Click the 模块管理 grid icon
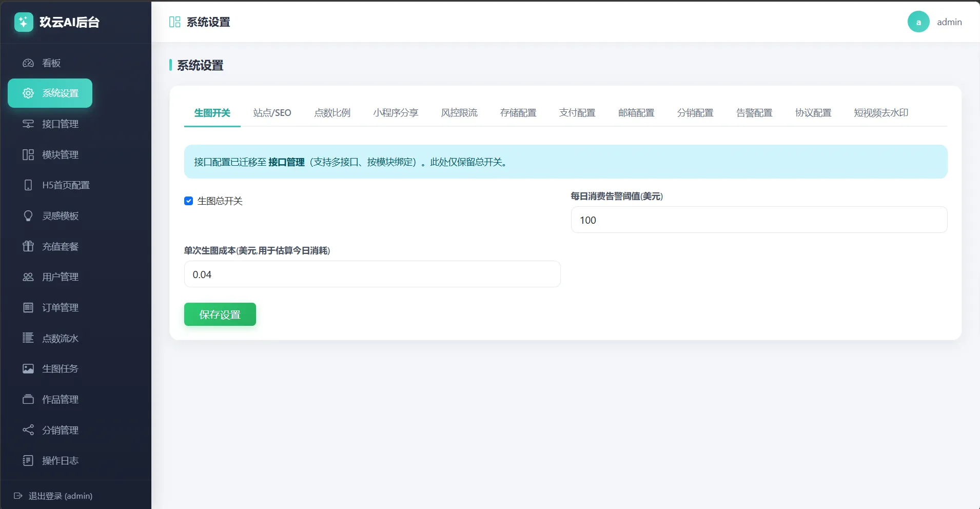 28,154
